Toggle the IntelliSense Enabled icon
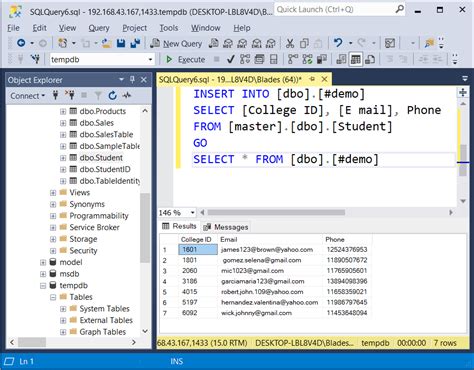 (273, 59)
